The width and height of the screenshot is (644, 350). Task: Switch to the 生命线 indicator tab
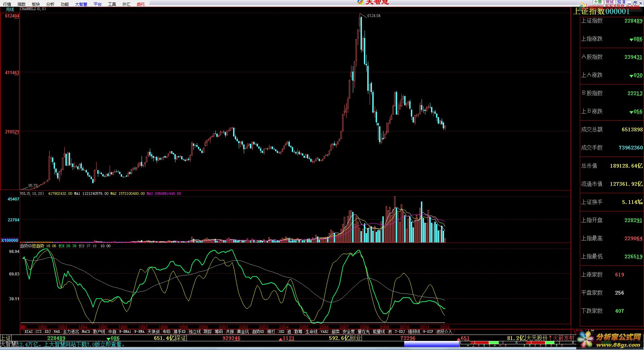311,332
